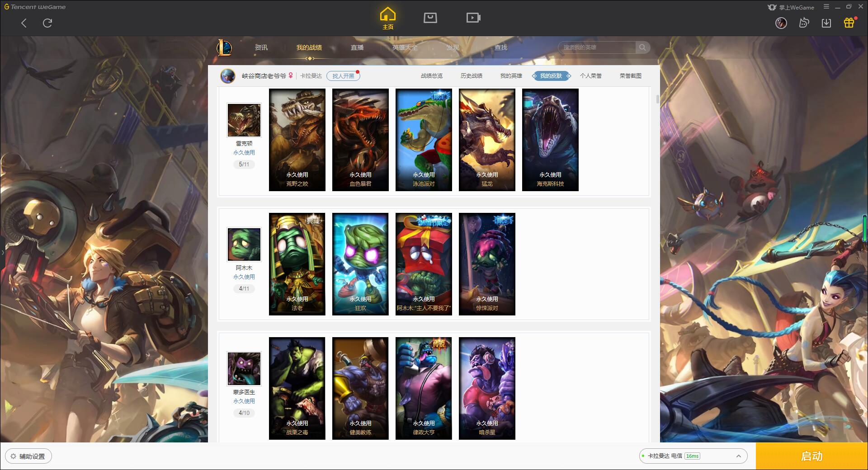868x470 pixels.
Task: Open the 发现 tab
Action: click(453, 47)
